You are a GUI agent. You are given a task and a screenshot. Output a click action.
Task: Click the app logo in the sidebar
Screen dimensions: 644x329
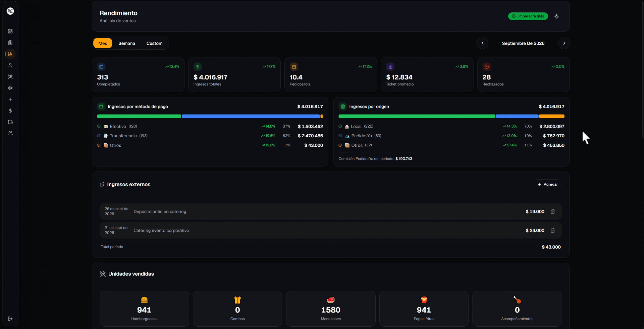[x=10, y=11]
